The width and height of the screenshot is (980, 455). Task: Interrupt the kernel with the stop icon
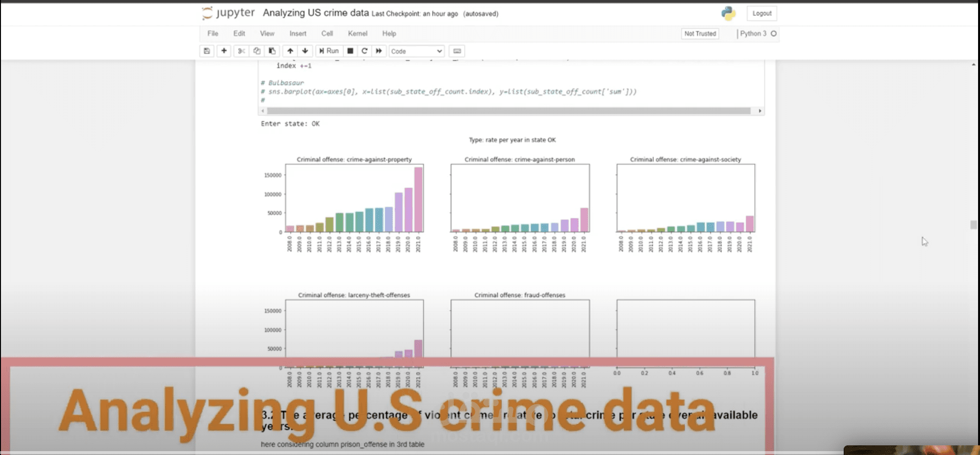click(x=350, y=51)
